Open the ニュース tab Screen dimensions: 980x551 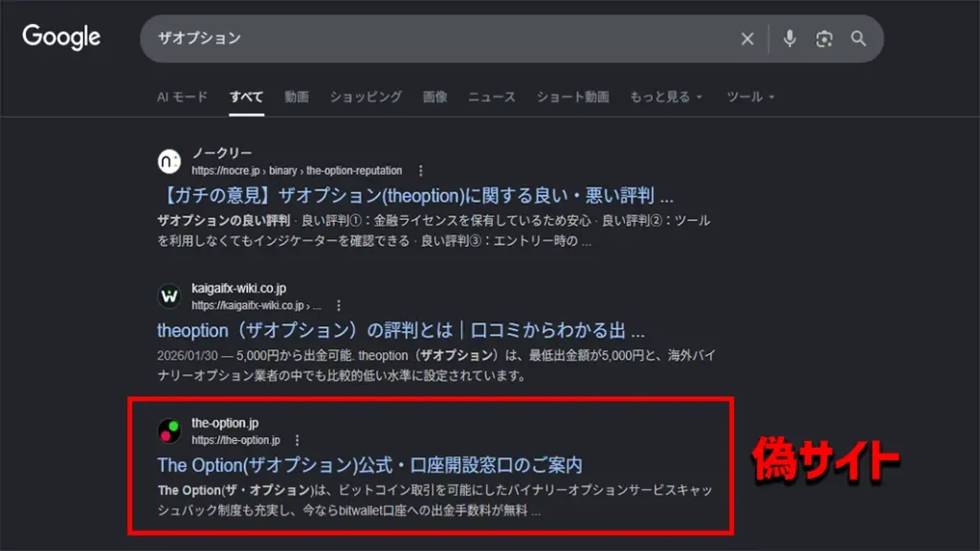[492, 97]
